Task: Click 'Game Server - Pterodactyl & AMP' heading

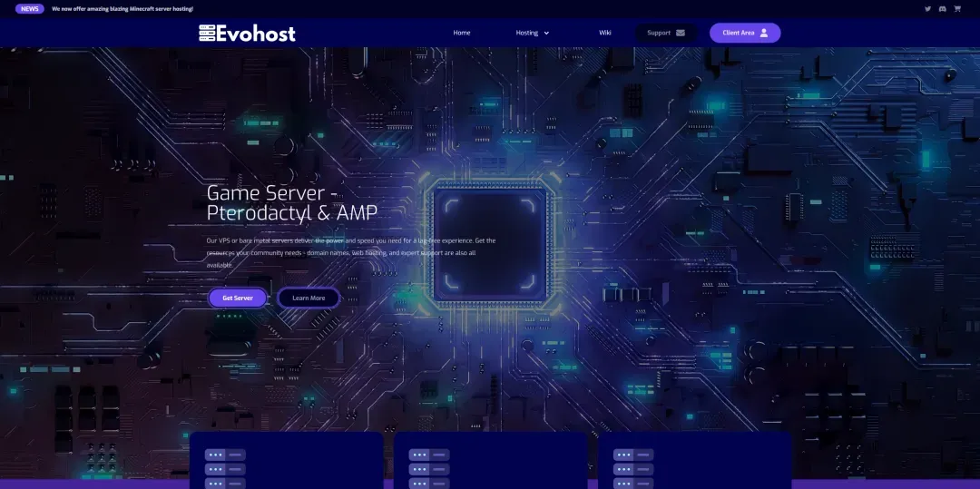Action: click(292, 203)
